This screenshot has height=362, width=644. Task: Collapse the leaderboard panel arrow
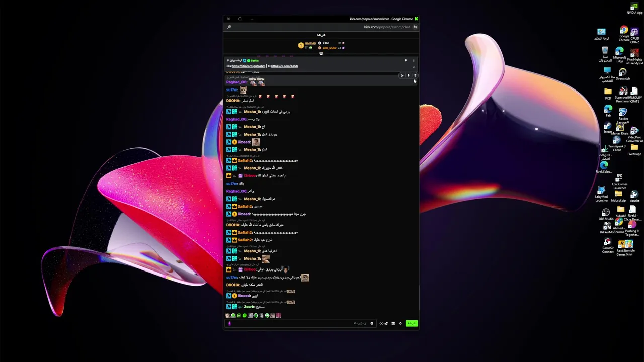tap(321, 54)
